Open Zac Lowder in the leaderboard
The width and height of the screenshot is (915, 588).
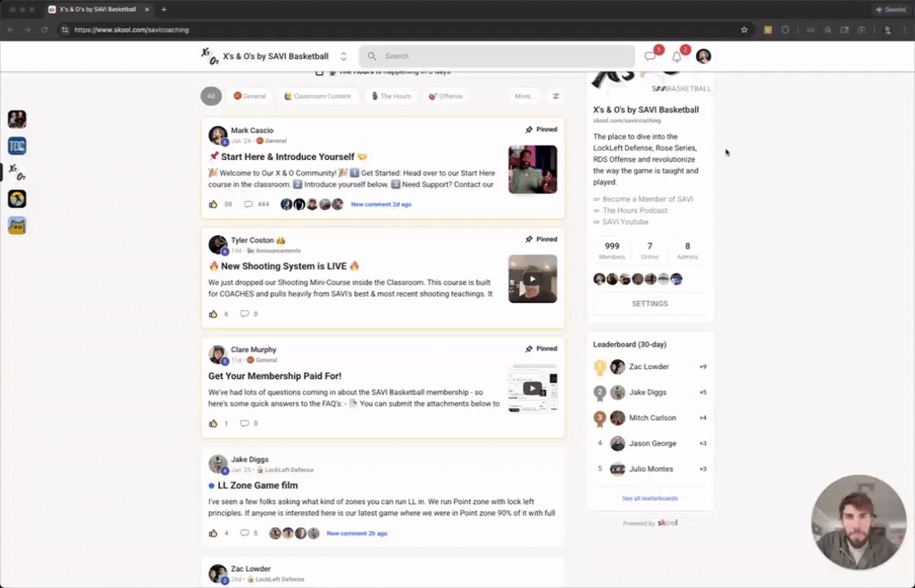pos(649,367)
